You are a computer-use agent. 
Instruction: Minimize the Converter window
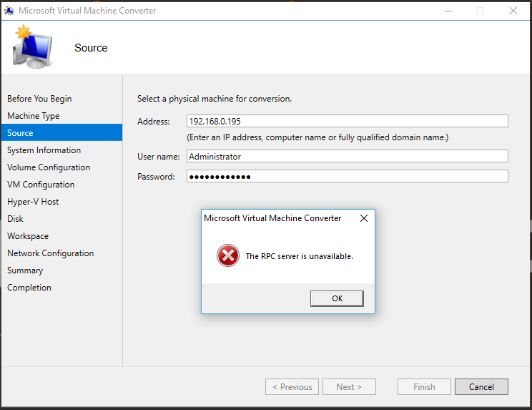[x=448, y=11]
